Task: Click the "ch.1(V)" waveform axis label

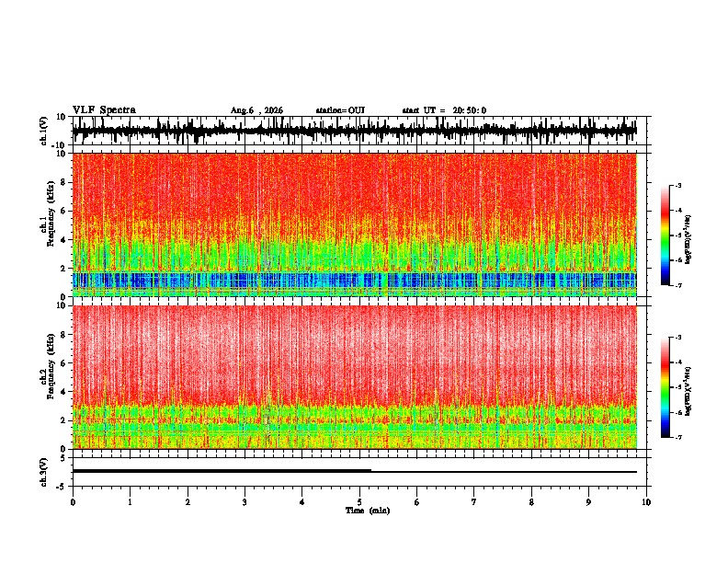Action: click(x=44, y=131)
